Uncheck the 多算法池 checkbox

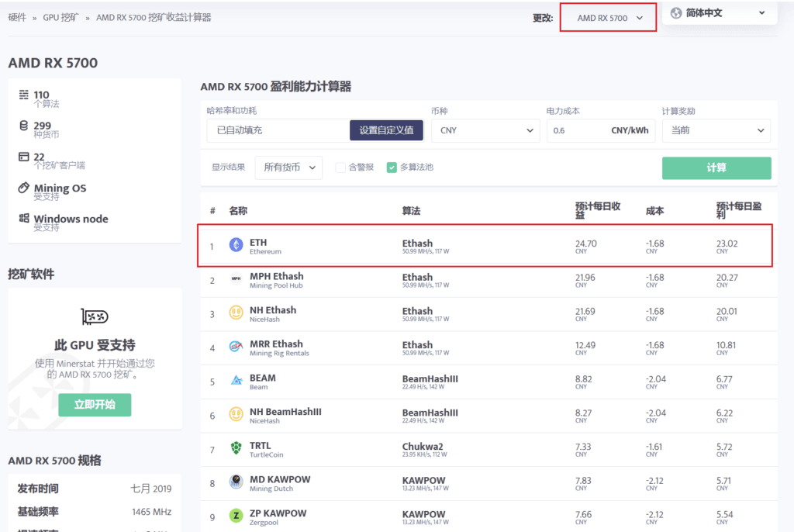[392, 167]
